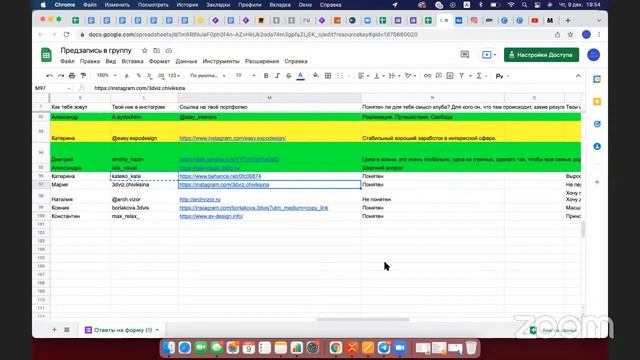Add a comment from toolbar icon
Viewport: 640px width, 360px height.
point(439,76)
